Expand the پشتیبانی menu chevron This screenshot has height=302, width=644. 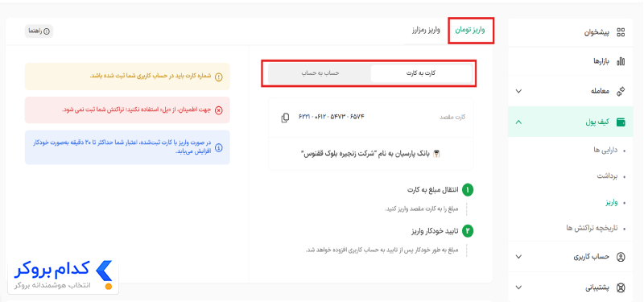coord(518,288)
